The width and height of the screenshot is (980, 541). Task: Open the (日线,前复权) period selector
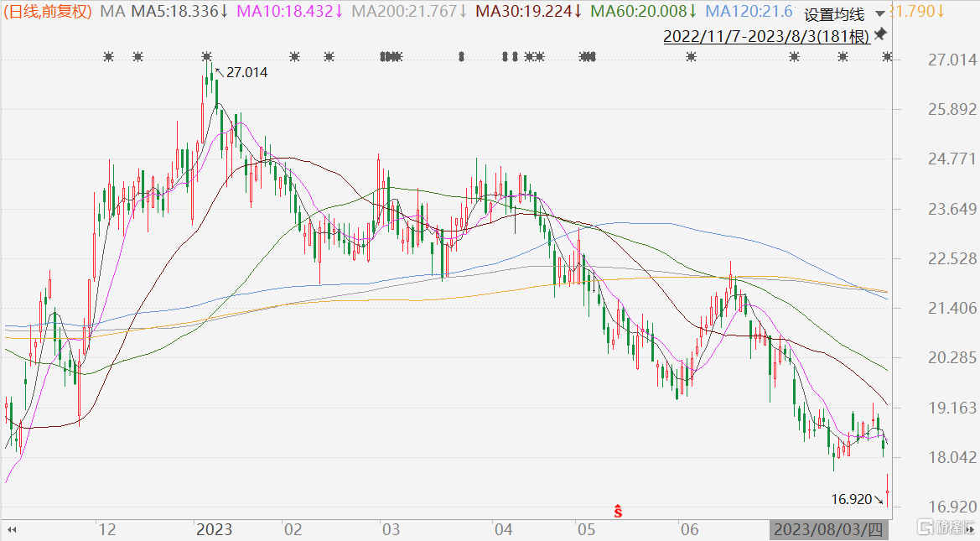point(49,12)
